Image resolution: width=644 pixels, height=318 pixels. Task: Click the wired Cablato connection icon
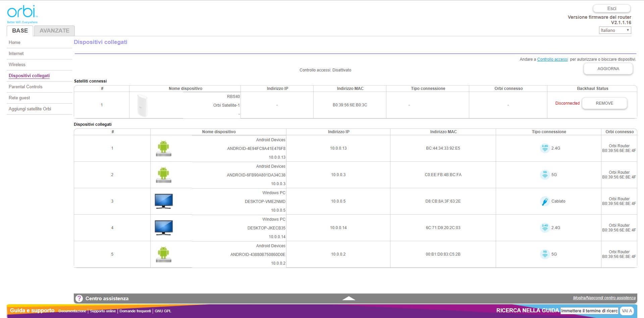pyautogui.click(x=545, y=201)
